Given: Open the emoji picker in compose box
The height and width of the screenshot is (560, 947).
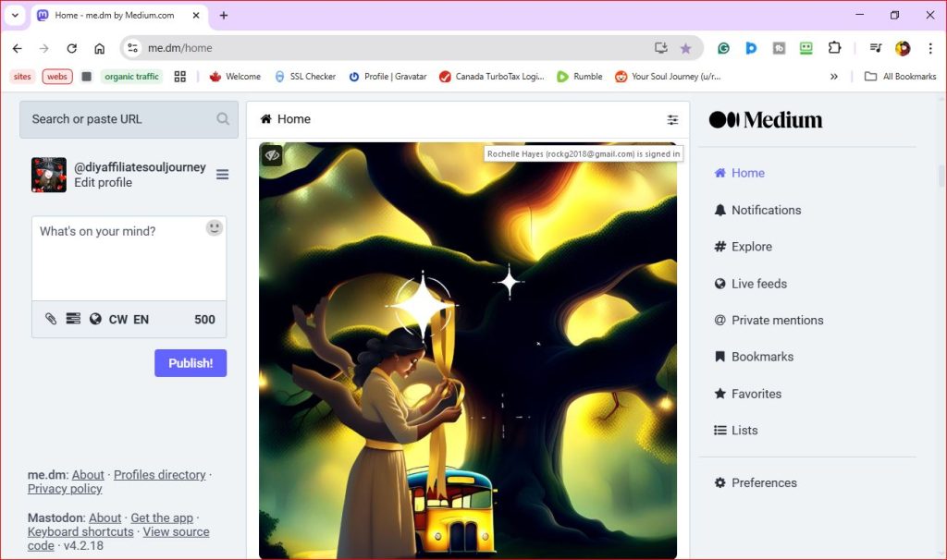Looking at the screenshot, I should coord(215,228).
